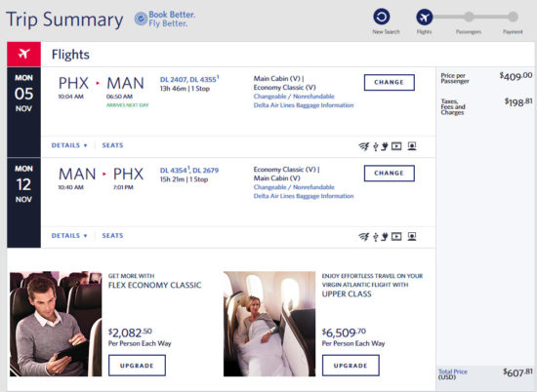Click the Book Better Fly Better logo
The width and height of the screenshot is (537, 392).
[x=165, y=19]
